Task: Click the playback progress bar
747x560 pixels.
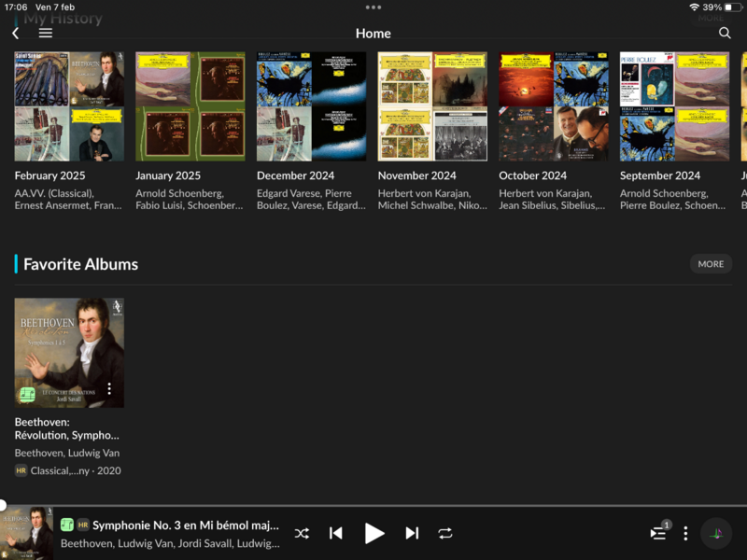Action: 373,506
